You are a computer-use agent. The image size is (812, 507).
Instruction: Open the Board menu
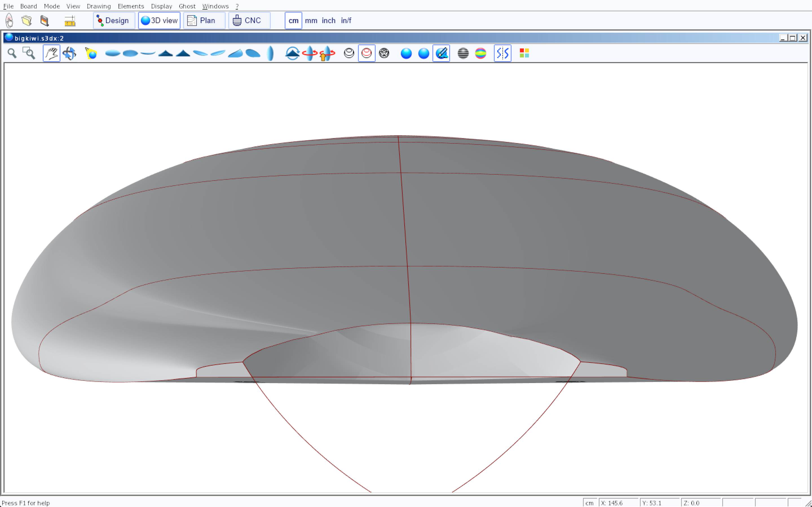coord(28,6)
